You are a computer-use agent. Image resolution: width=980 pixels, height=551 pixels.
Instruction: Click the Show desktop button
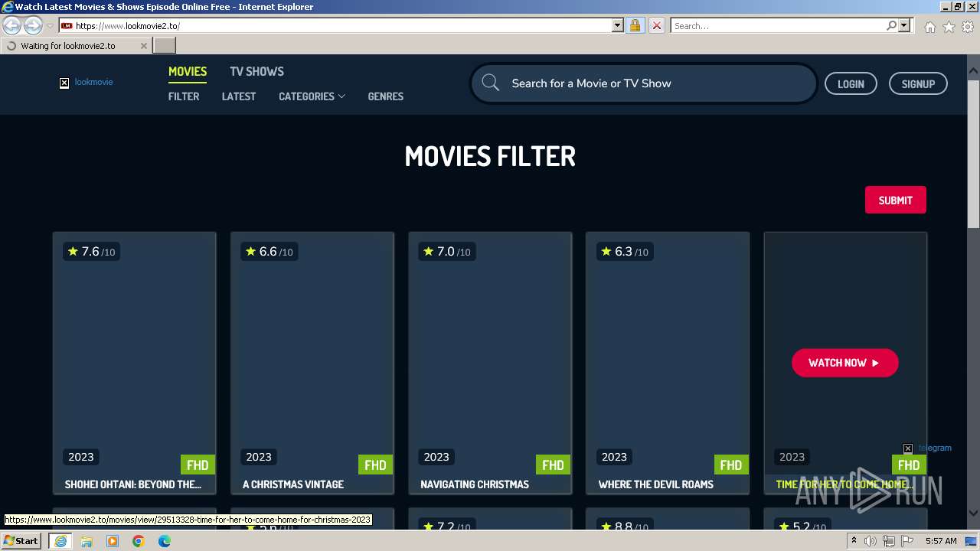pyautogui.click(x=972, y=541)
